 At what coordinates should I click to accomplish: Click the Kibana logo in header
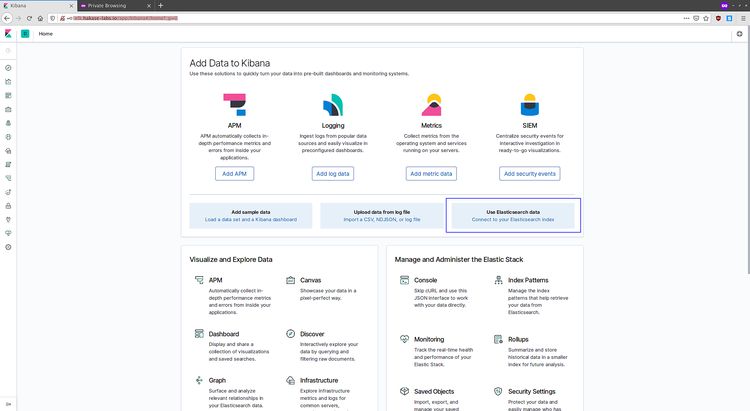coord(8,33)
